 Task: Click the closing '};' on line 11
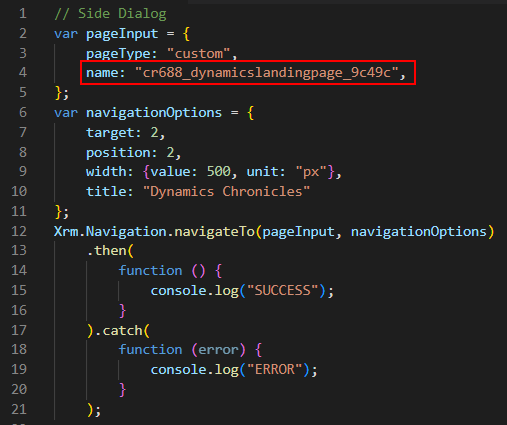[x=62, y=212]
